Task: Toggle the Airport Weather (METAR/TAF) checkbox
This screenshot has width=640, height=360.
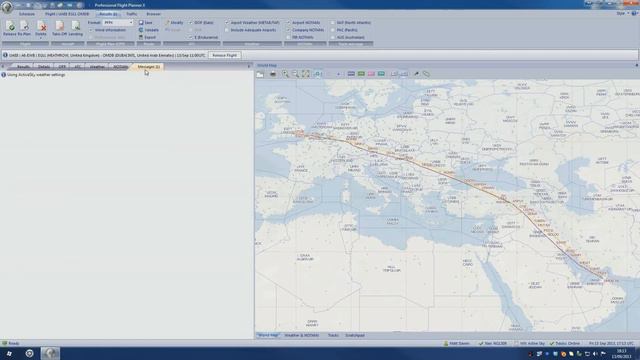Action: tap(227, 23)
